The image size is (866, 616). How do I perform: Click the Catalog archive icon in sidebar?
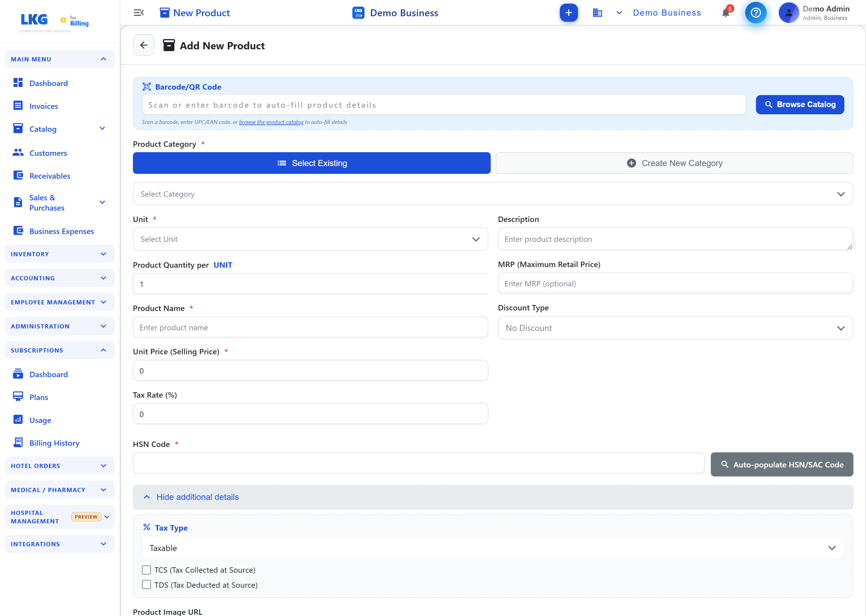[18, 128]
